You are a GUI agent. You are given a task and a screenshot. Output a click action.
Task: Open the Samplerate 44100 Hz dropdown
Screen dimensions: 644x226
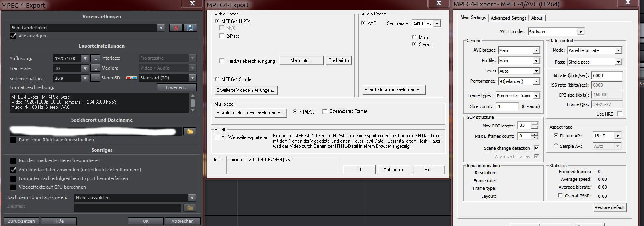click(437, 23)
